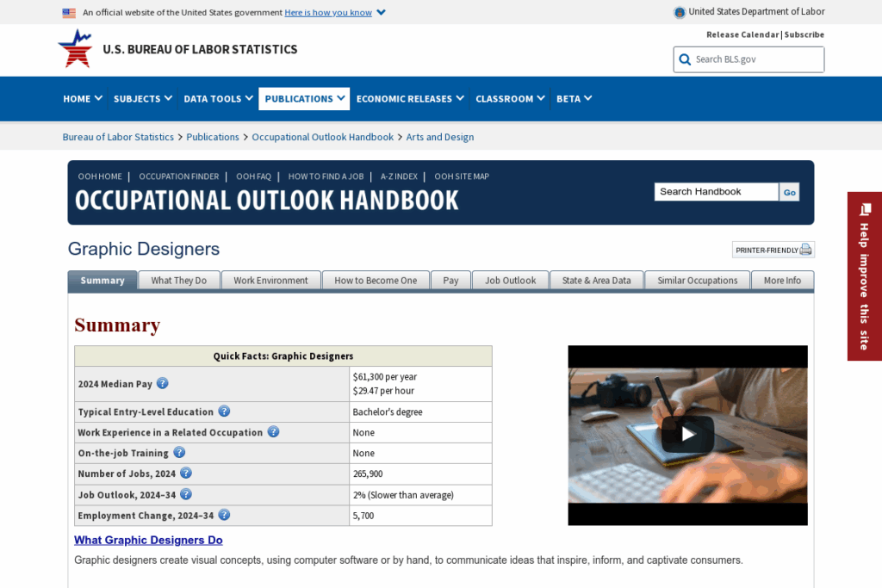Play the graphic designers video
882x588 pixels.
click(x=686, y=434)
